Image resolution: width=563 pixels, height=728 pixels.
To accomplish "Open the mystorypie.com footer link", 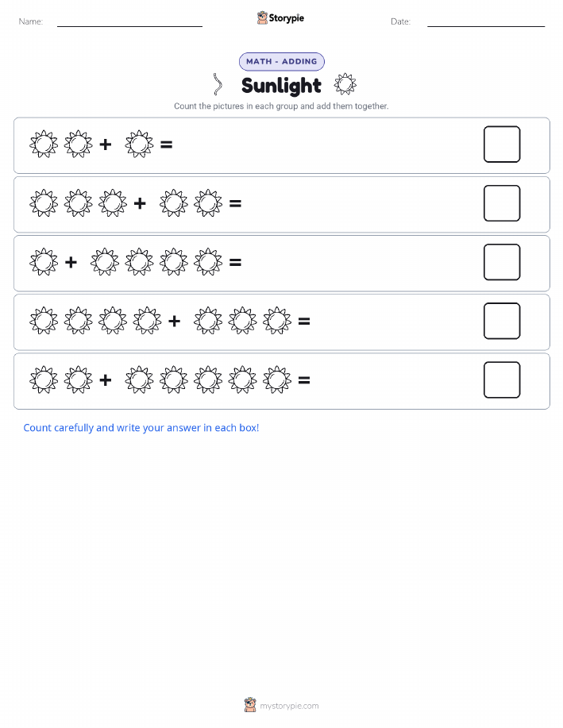I will point(289,706).
